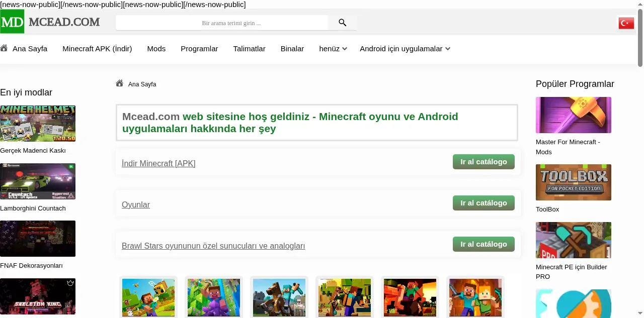Expand Android için uygulamalar dropdown

click(x=405, y=49)
